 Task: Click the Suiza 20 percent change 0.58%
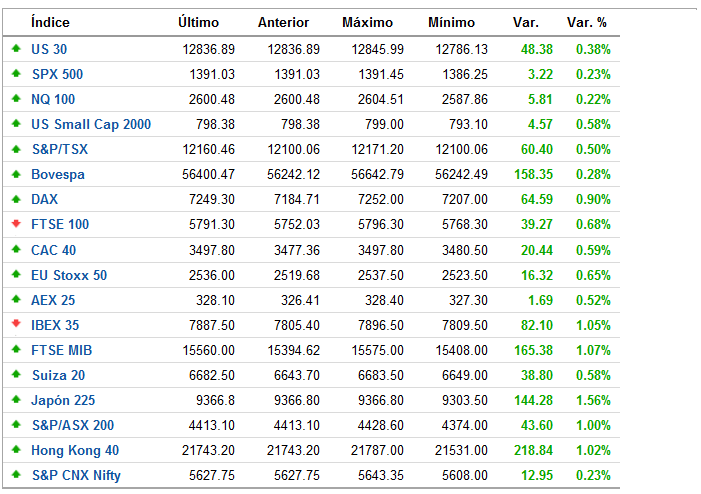592,375
